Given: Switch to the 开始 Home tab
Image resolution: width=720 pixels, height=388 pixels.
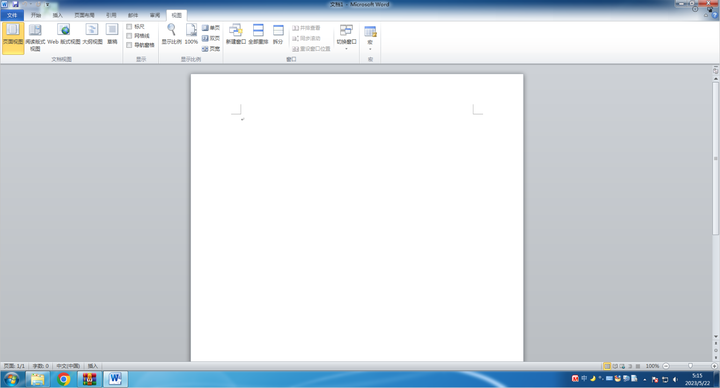Looking at the screenshot, I should 36,15.
